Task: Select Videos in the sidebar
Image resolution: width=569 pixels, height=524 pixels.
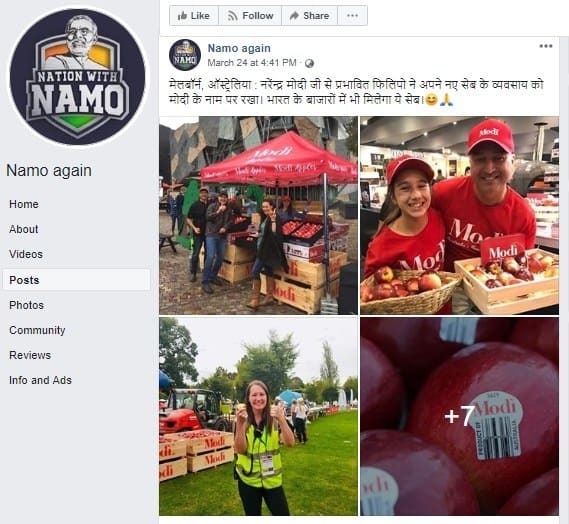Action: 26,254
